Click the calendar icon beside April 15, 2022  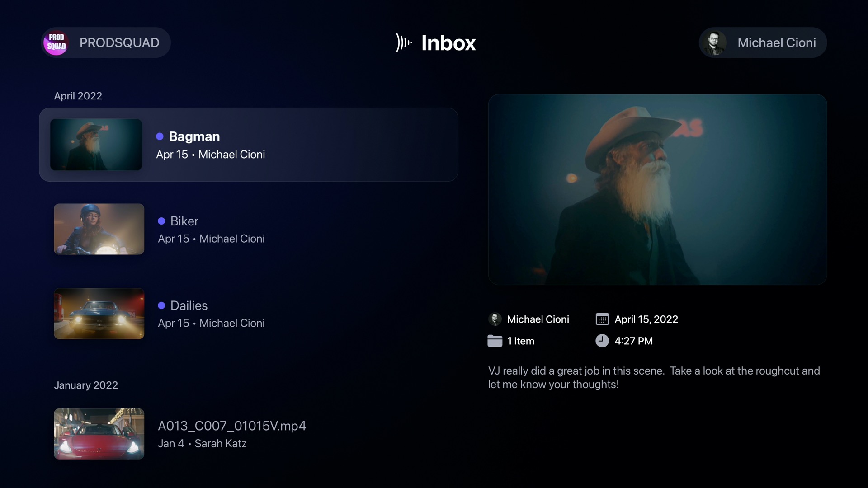pyautogui.click(x=602, y=319)
